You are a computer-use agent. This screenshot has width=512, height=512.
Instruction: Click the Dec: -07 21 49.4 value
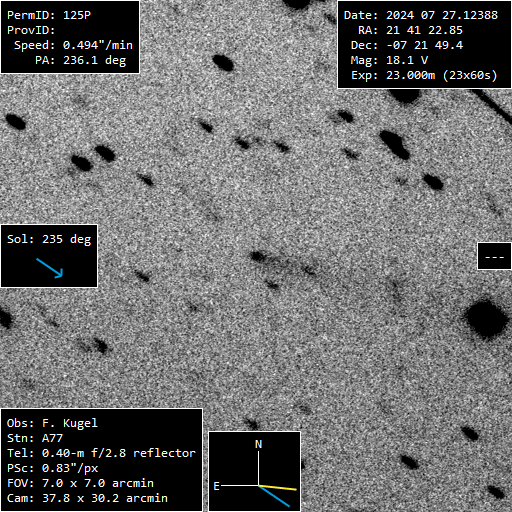(x=407, y=45)
